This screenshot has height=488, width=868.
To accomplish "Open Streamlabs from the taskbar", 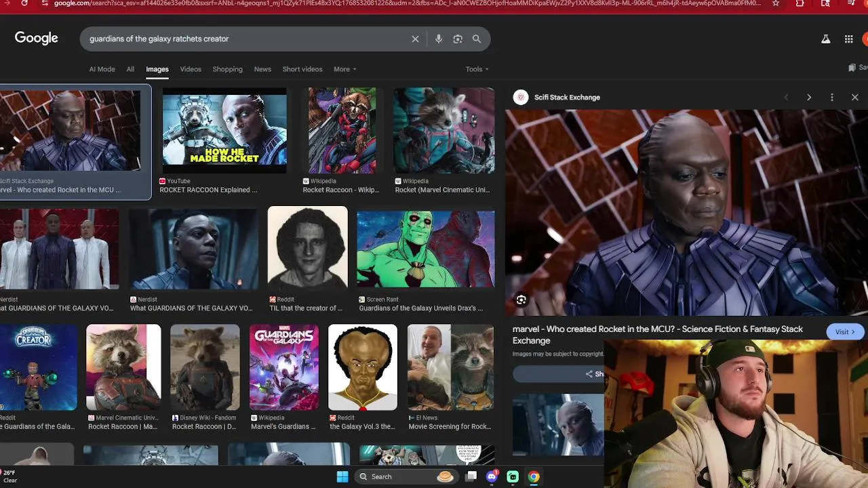I will pyautogui.click(x=513, y=476).
